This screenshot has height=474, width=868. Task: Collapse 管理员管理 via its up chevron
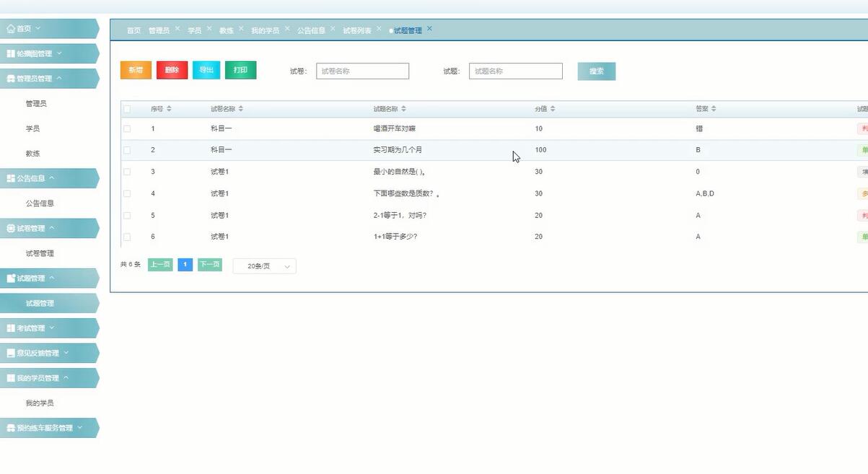pos(59,79)
